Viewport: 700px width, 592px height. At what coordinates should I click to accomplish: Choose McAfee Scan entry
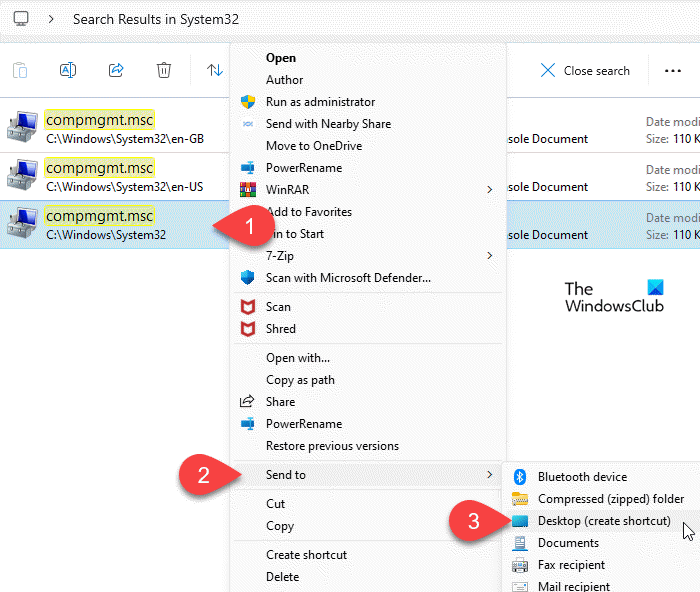(278, 307)
